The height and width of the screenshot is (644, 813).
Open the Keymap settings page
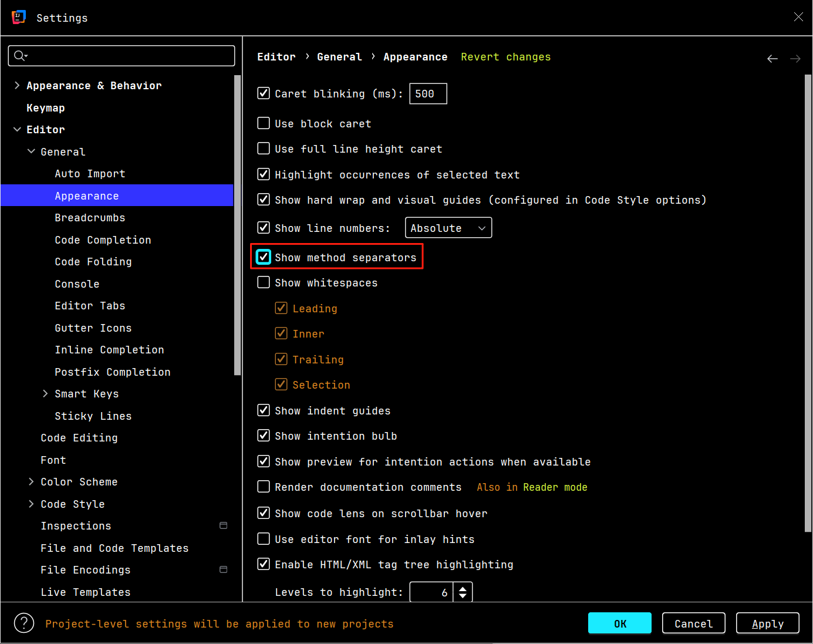pyautogui.click(x=46, y=108)
